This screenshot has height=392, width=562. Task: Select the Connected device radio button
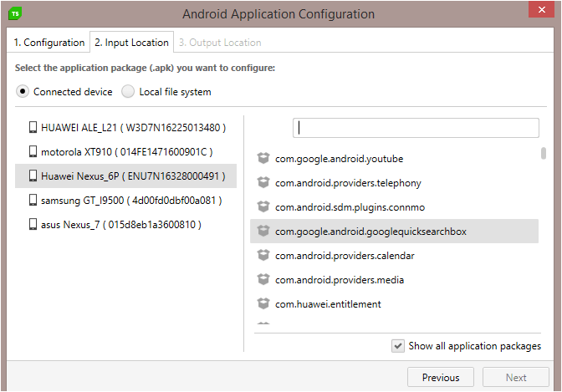click(23, 92)
